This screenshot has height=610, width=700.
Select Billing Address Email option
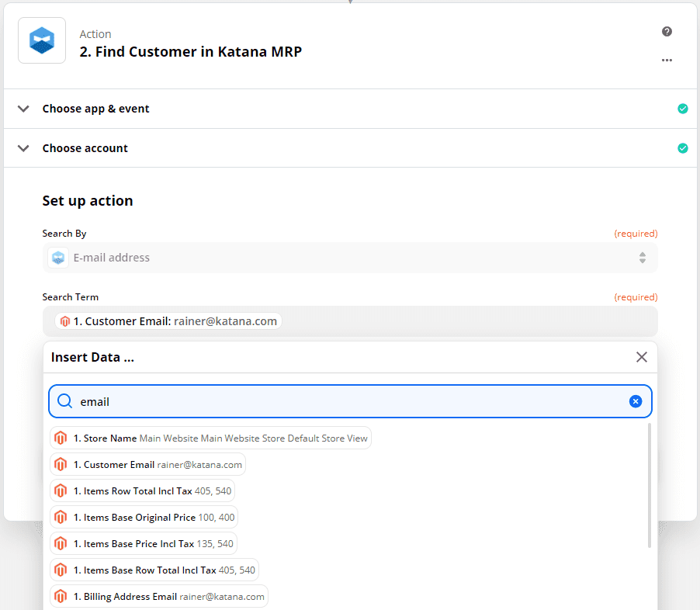pyautogui.click(x=159, y=596)
